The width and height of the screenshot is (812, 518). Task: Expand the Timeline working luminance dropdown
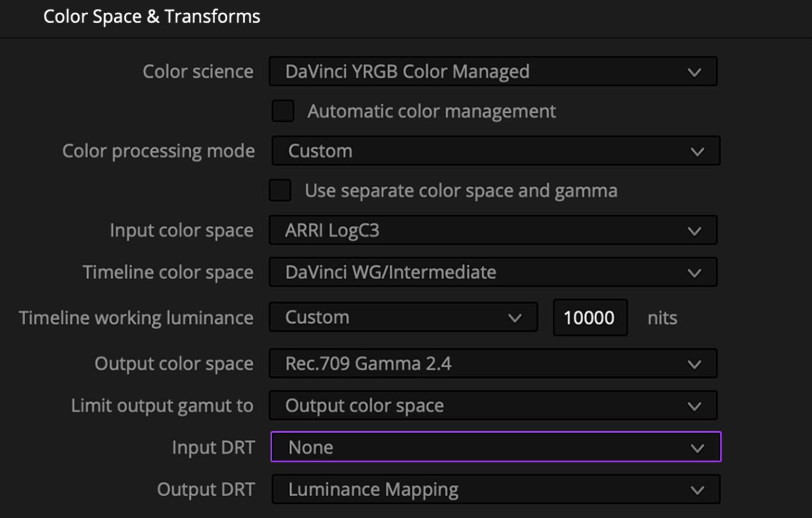402,317
